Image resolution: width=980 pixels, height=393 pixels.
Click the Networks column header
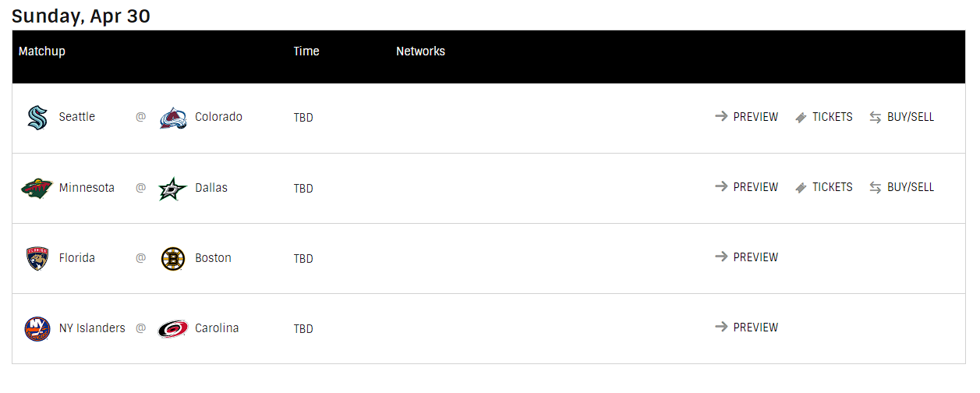[420, 51]
